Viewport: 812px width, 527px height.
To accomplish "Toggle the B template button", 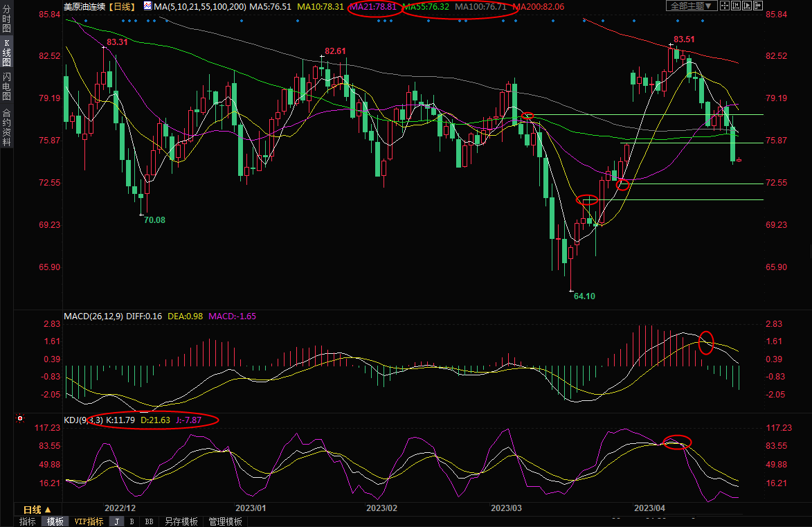I will click(132, 521).
